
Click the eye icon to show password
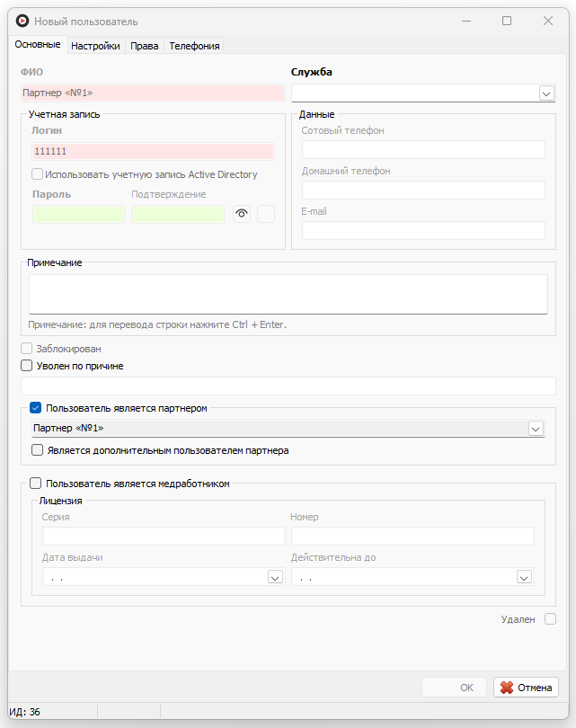click(241, 214)
